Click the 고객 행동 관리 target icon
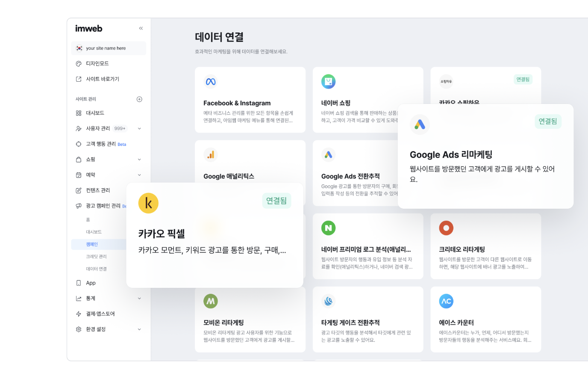Screen dimensions: 588x379 tap(79, 144)
